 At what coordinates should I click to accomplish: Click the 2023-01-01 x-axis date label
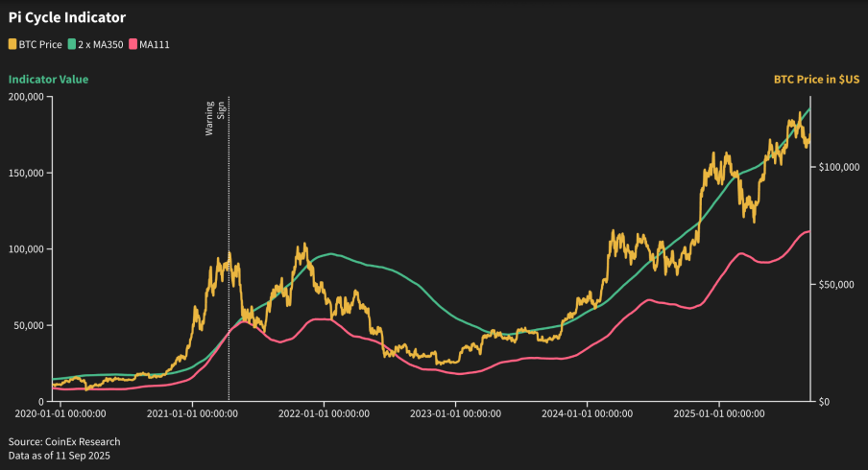[x=455, y=413]
